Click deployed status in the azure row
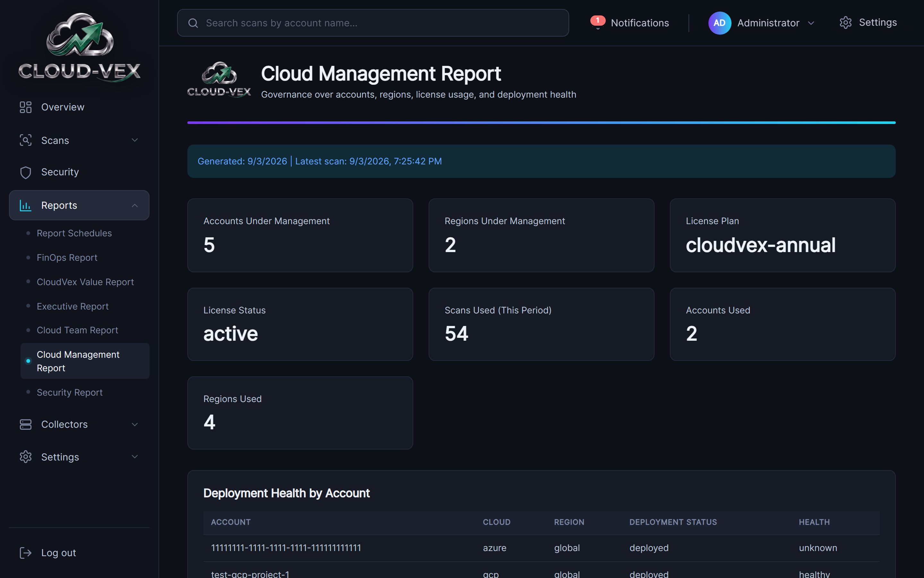Image resolution: width=924 pixels, height=578 pixels. pos(649,548)
